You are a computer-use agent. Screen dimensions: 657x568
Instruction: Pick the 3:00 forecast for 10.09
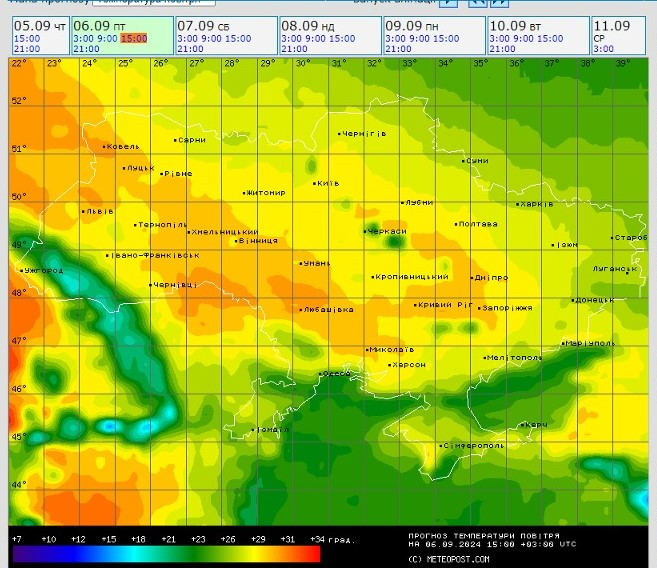(498, 38)
